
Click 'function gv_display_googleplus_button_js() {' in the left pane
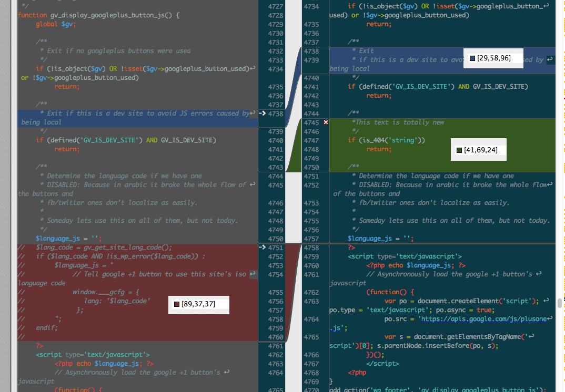tap(98, 15)
